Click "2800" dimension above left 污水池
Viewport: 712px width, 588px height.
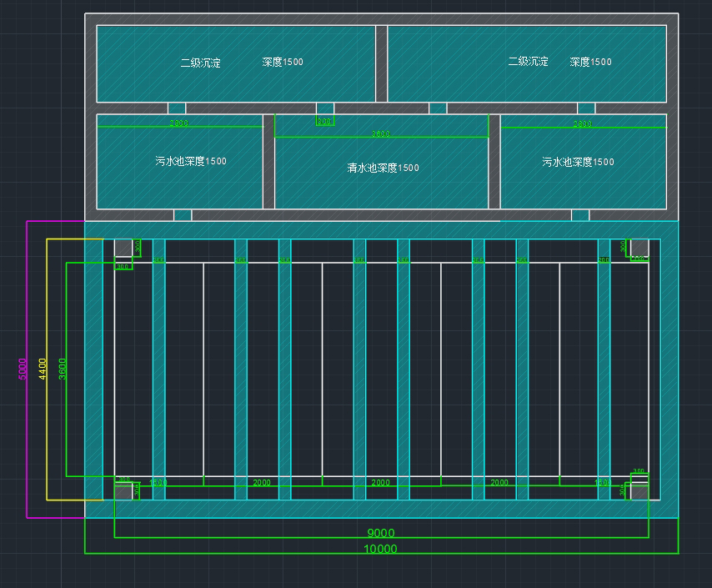pos(179,123)
